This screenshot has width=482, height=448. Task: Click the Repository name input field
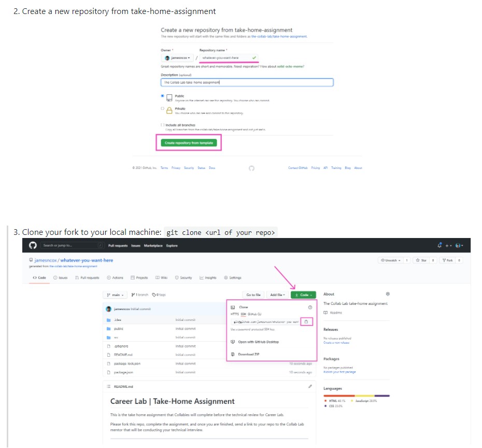(x=229, y=58)
